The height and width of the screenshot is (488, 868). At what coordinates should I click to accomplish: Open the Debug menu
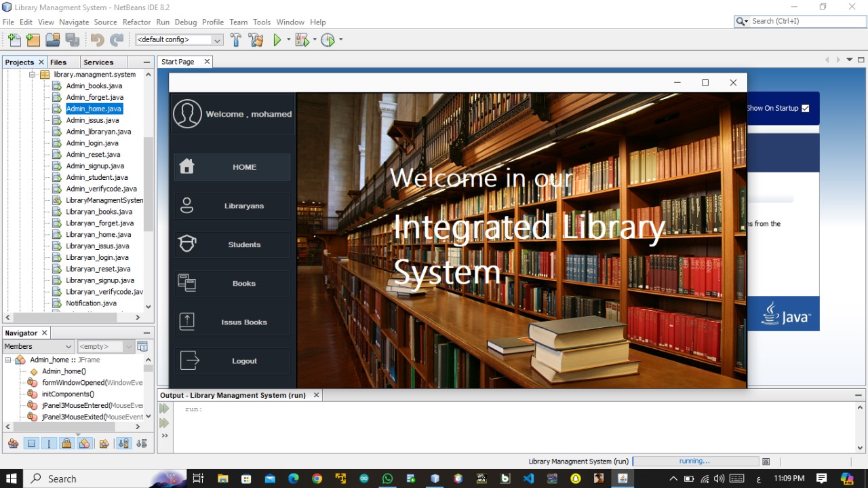(186, 22)
